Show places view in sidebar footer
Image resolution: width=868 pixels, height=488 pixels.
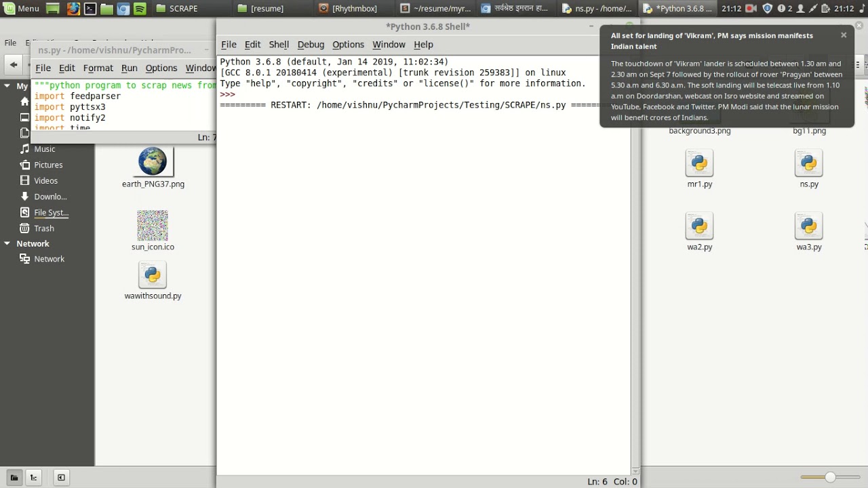[14, 477]
